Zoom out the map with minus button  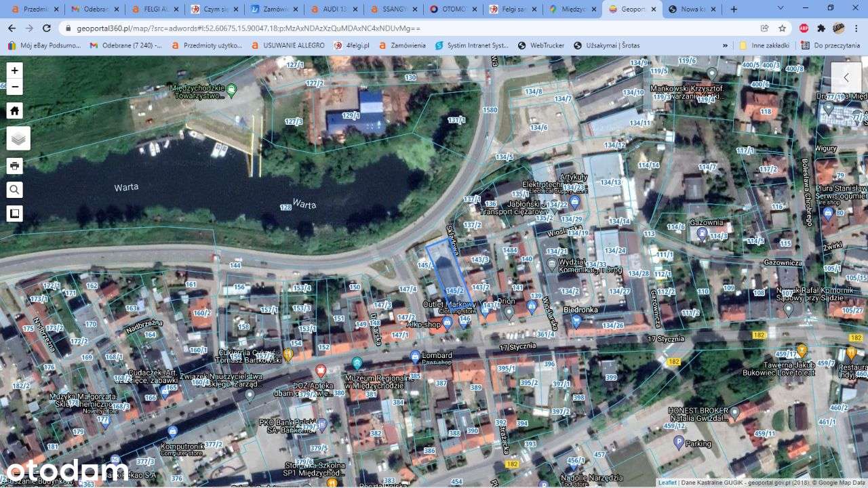click(14, 87)
